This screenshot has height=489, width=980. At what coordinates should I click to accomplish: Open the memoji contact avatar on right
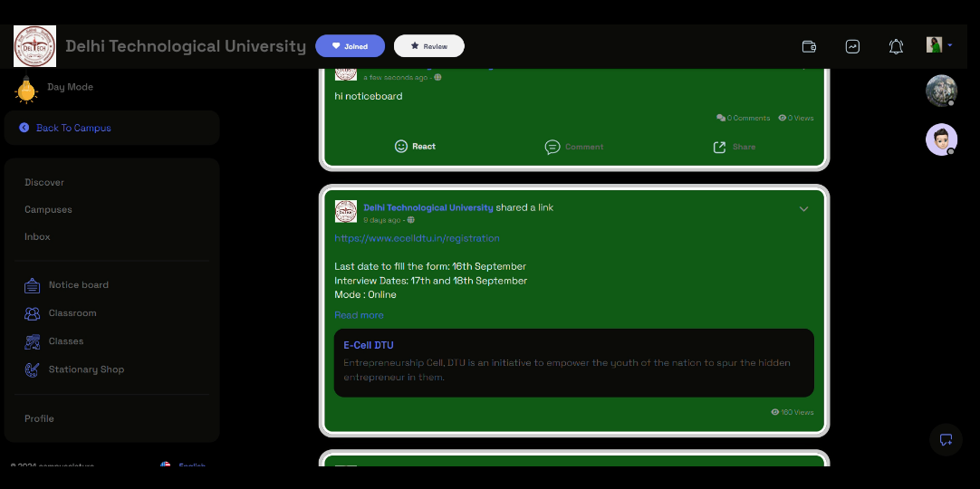(941, 139)
